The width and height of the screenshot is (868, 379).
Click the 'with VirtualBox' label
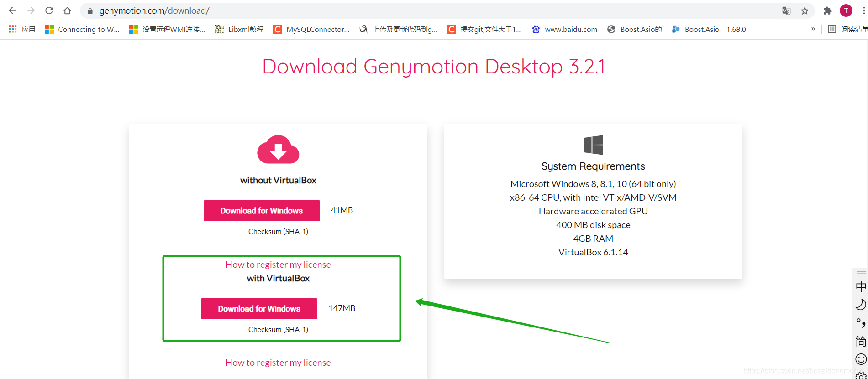tap(278, 278)
